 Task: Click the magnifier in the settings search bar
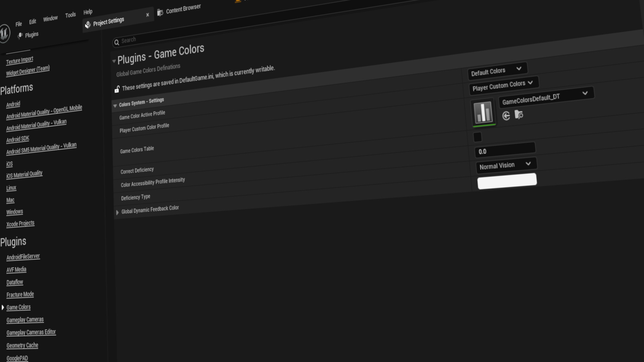click(117, 42)
